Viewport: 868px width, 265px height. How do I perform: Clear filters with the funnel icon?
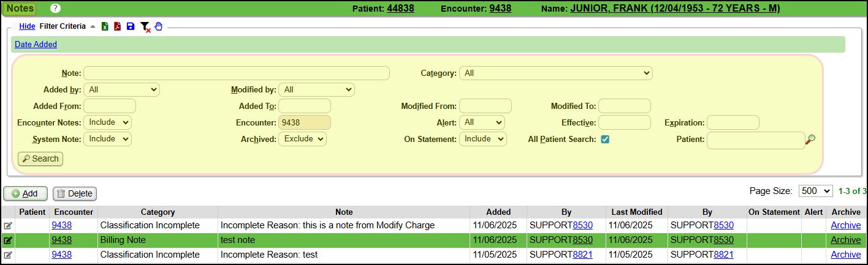point(145,27)
